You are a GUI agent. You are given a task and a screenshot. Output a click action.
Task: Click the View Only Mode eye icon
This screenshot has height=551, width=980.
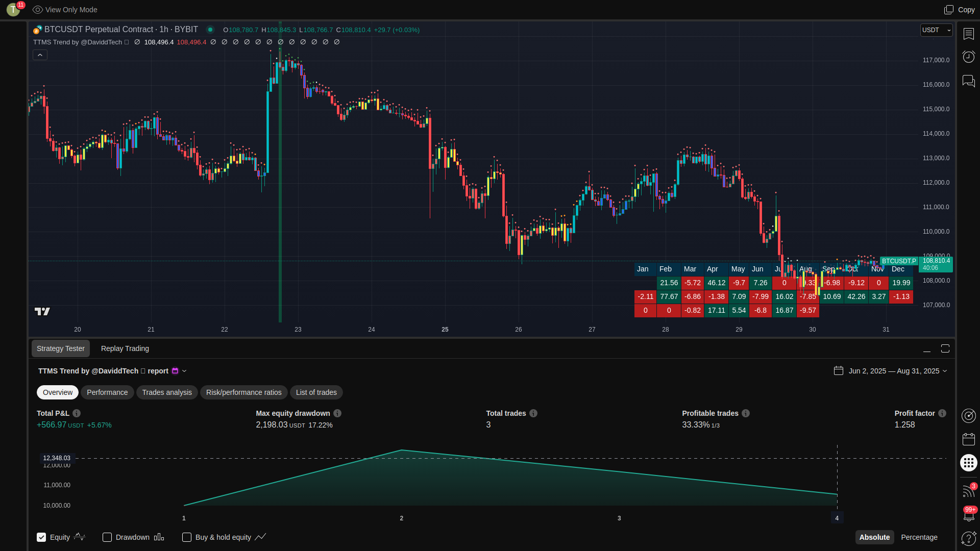click(x=38, y=10)
